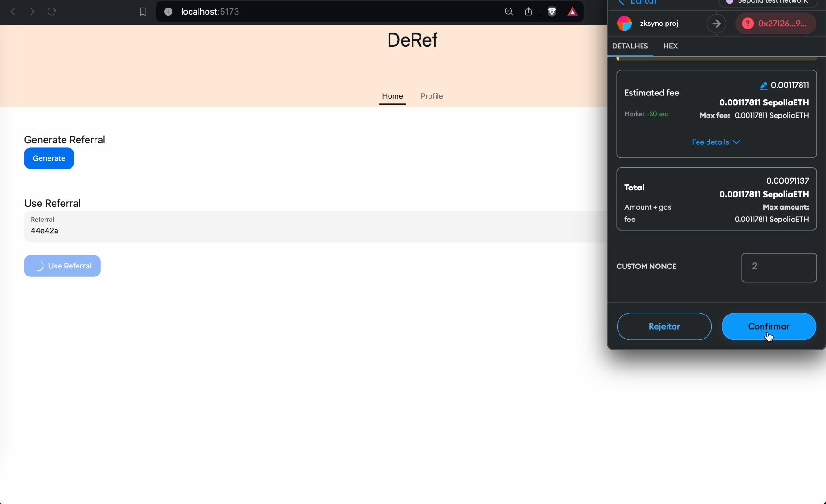Go back via Editar arrow in MetaMask

(622, 2)
